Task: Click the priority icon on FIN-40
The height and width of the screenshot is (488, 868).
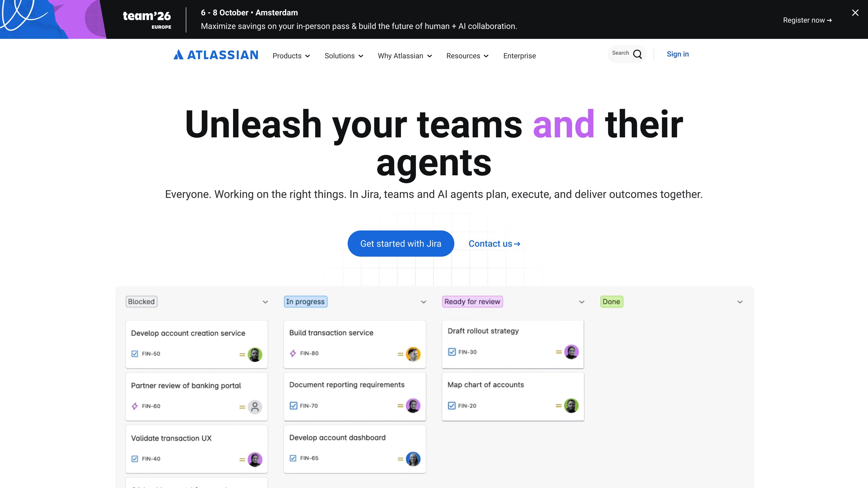Action: point(242,460)
